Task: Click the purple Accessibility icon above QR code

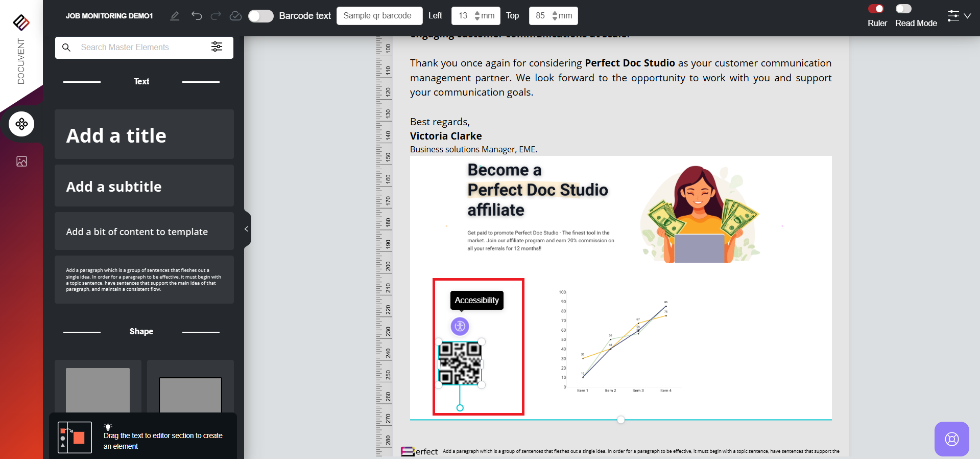Action: click(x=460, y=326)
